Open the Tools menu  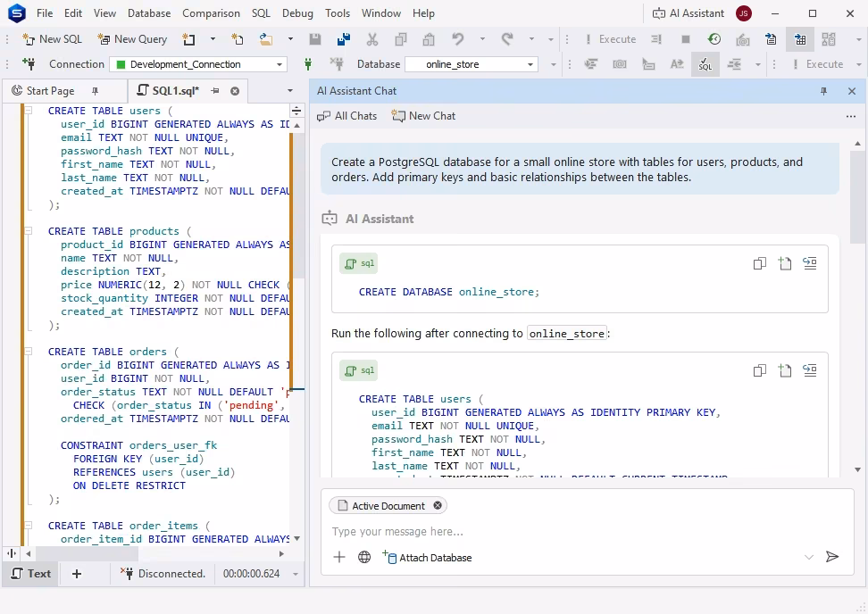(x=338, y=13)
